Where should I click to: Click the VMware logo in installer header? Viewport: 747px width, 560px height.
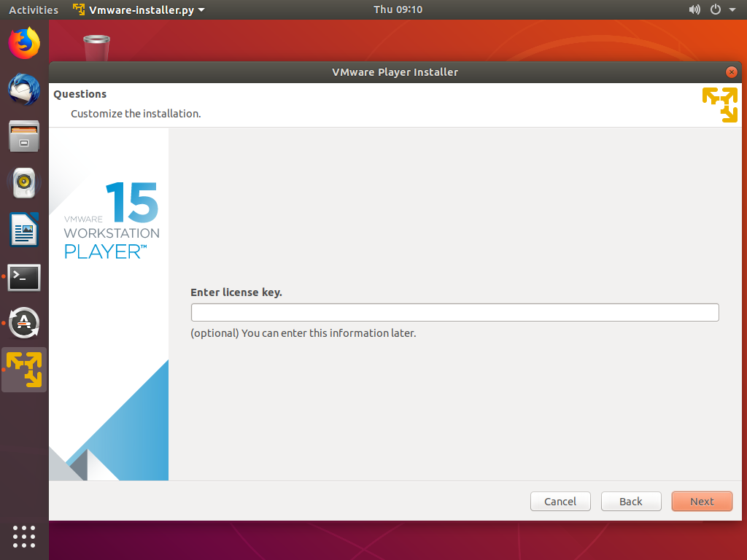coord(719,104)
